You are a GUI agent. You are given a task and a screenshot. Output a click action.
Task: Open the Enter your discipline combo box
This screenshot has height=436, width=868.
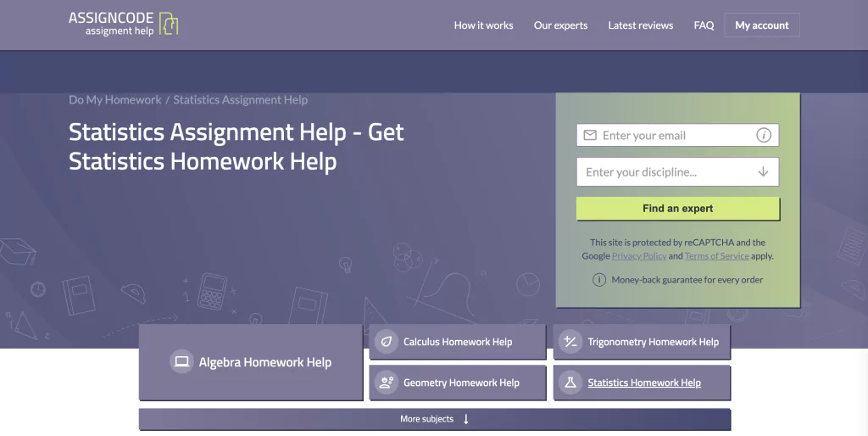[677, 171]
